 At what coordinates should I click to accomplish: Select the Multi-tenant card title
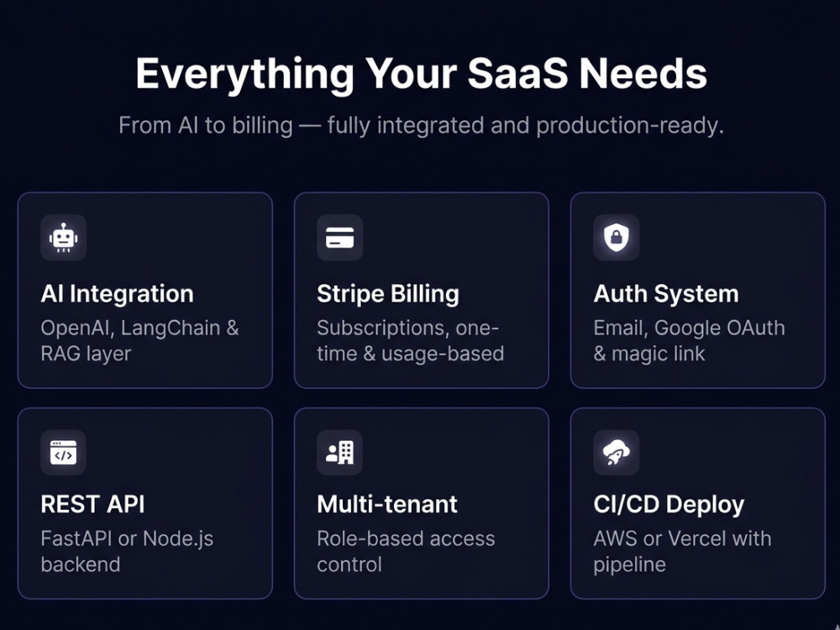pyautogui.click(x=387, y=504)
